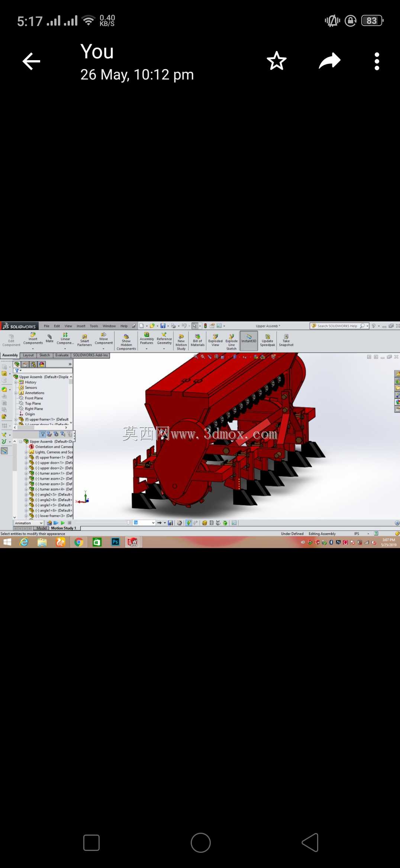
Task: Select Front Plane in the feature tree
Action: (x=34, y=398)
